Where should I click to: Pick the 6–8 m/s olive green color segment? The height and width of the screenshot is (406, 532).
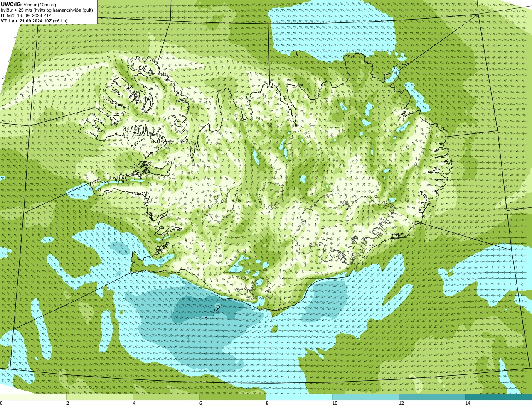[x=233, y=397]
